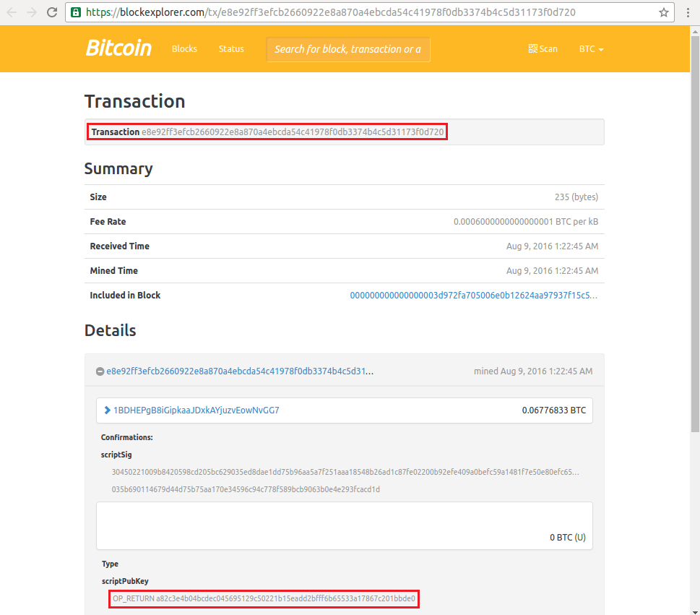
Task: Click the Bitcoin logo to go home
Action: click(118, 48)
